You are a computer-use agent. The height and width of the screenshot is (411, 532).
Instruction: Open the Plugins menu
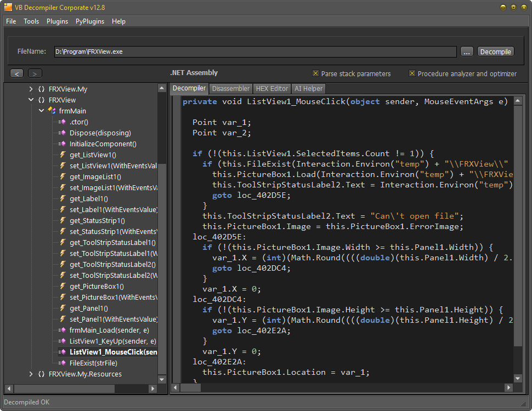[x=56, y=21]
